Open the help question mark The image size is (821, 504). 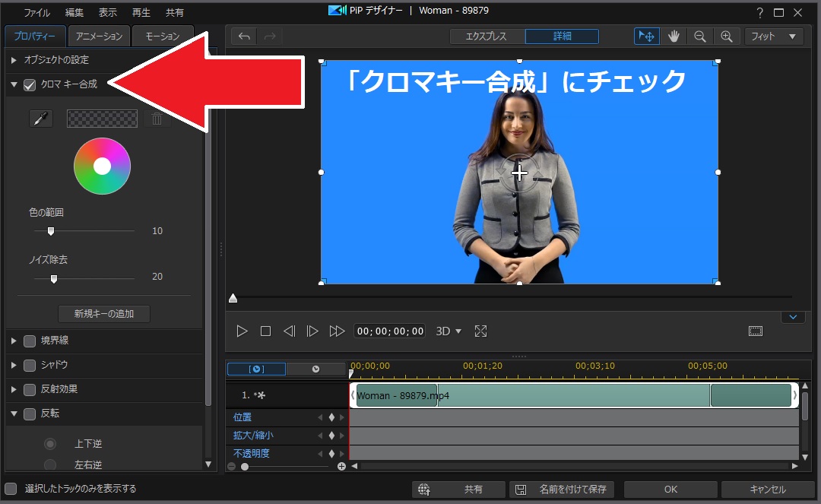(759, 13)
